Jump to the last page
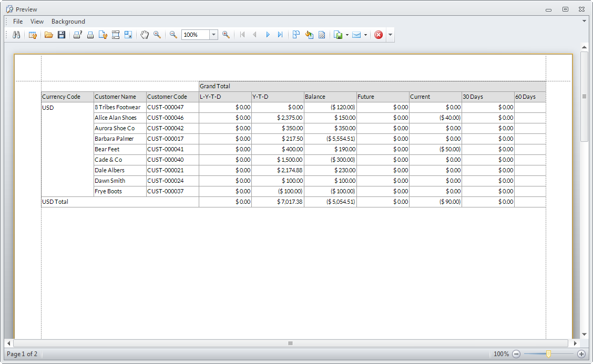 click(x=280, y=35)
